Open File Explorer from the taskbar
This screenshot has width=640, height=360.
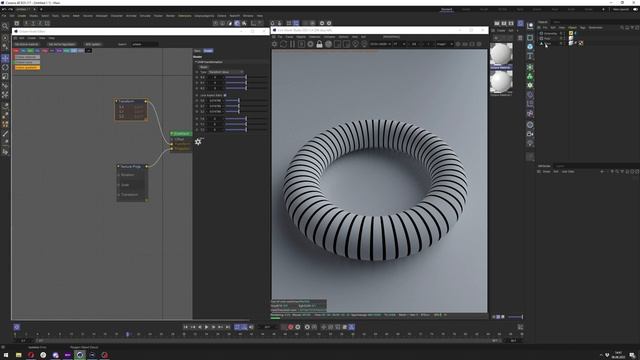coord(18,355)
